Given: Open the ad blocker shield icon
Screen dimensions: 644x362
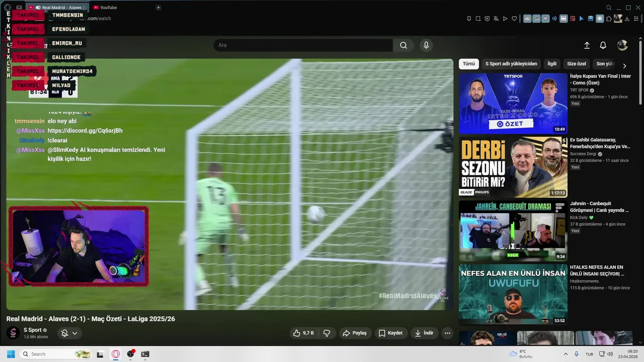Looking at the screenshot, I should click(487, 19).
